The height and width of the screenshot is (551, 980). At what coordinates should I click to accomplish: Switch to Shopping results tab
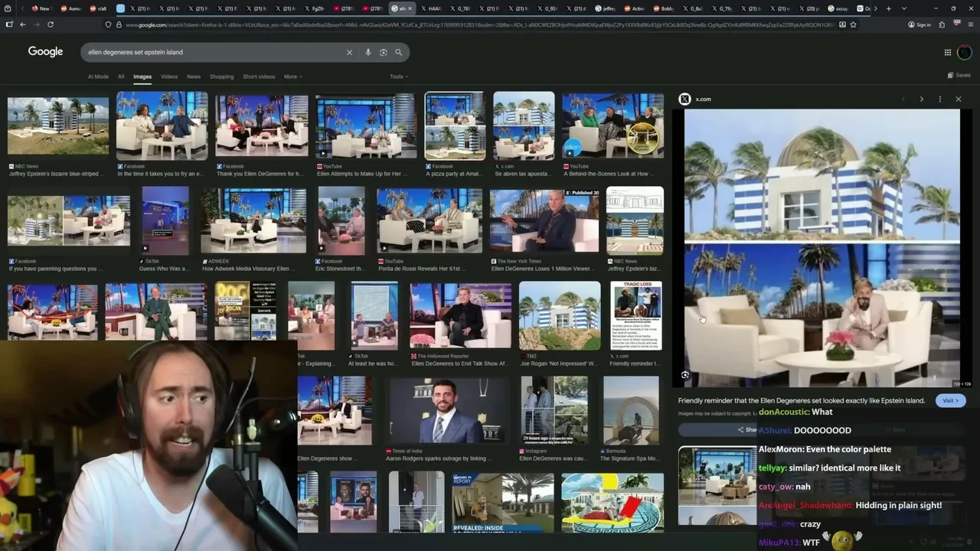tap(222, 77)
